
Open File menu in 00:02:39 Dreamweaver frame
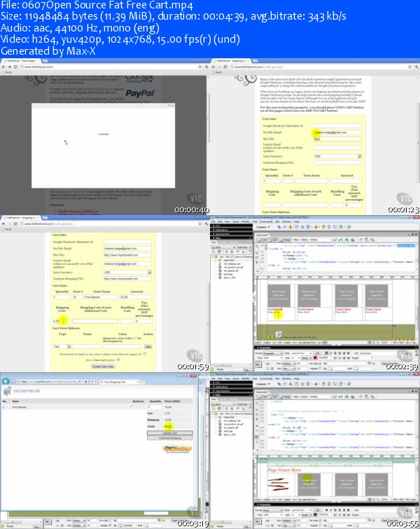click(x=213, y=221)
